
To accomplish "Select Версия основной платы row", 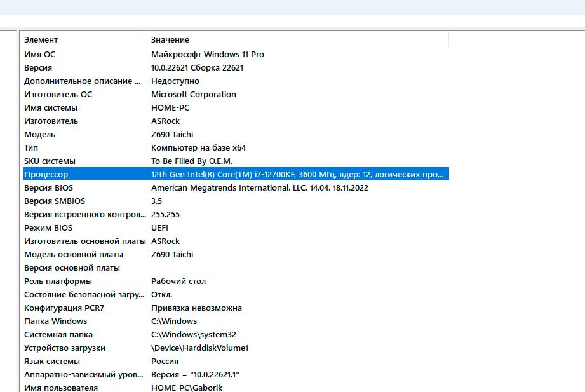I will coord(72,268).
